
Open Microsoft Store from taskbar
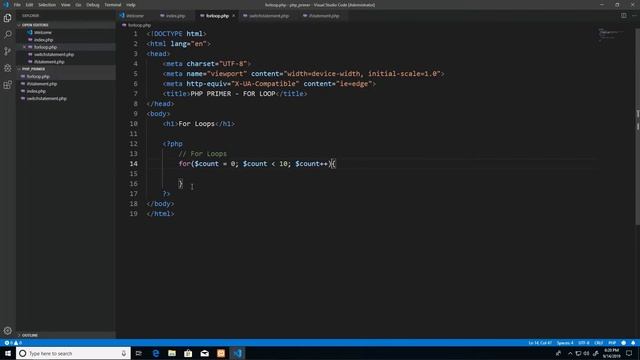click(x=188, y=353)
